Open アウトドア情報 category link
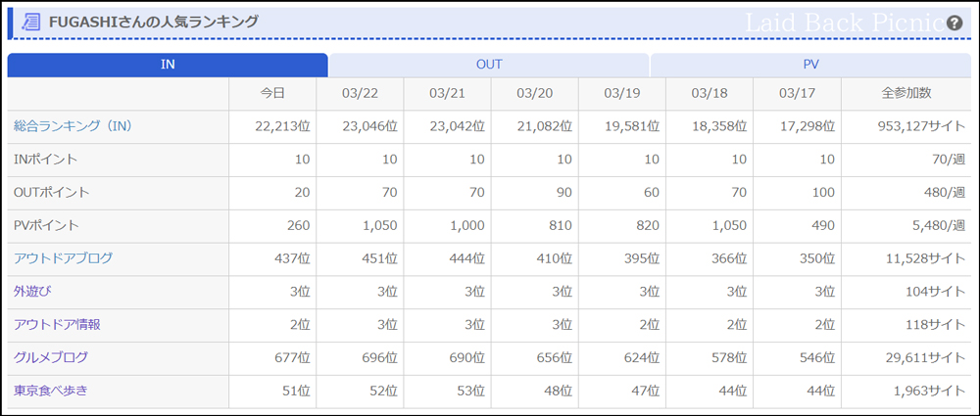 [x=57, y=324]
